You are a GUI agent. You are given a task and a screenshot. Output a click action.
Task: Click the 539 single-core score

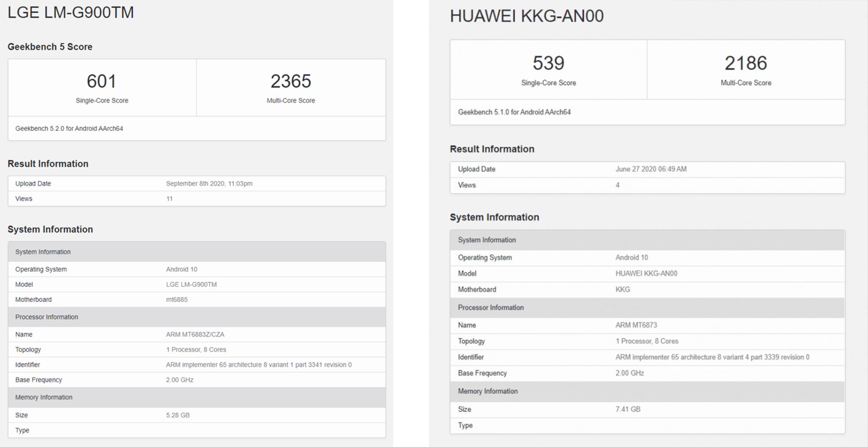pos(548,63)
